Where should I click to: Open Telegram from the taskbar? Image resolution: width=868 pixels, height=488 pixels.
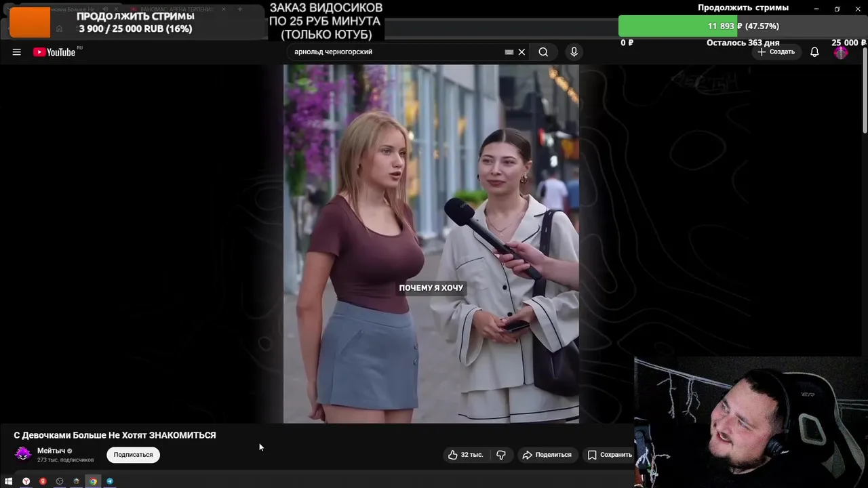point(110,481)
